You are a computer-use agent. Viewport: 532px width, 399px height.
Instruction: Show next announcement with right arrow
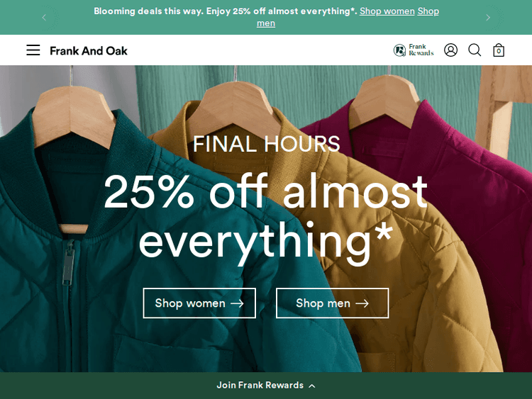coord(488,17)
